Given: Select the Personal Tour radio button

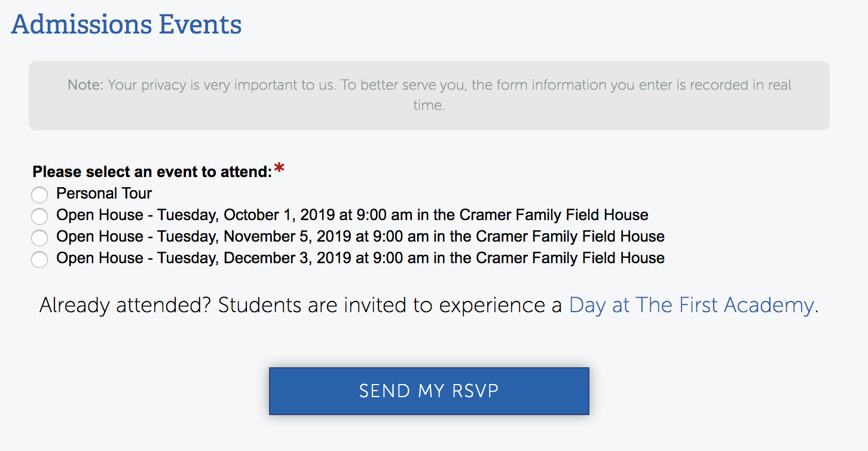Looking at the screenshot, I should tap(39, 195).
